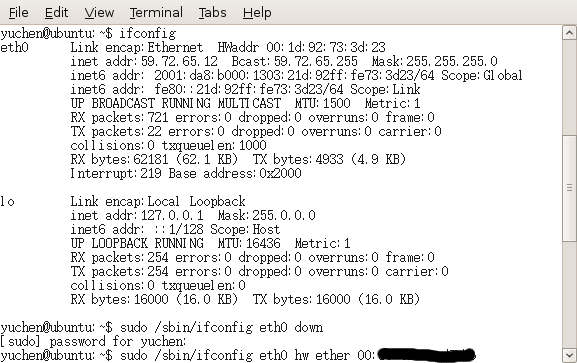
Task: Click the eth0 interface name
Action: 14,47
